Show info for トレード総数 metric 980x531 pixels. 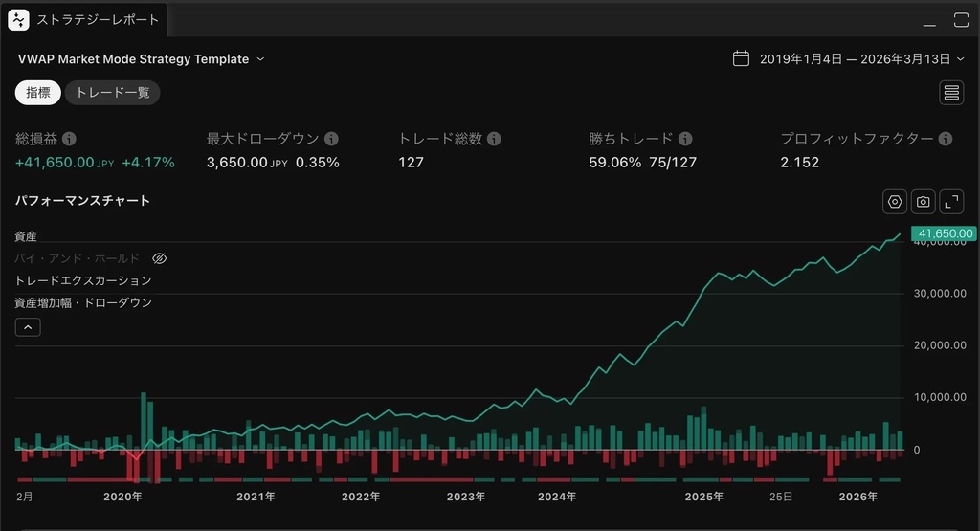(x=494, y=139)
